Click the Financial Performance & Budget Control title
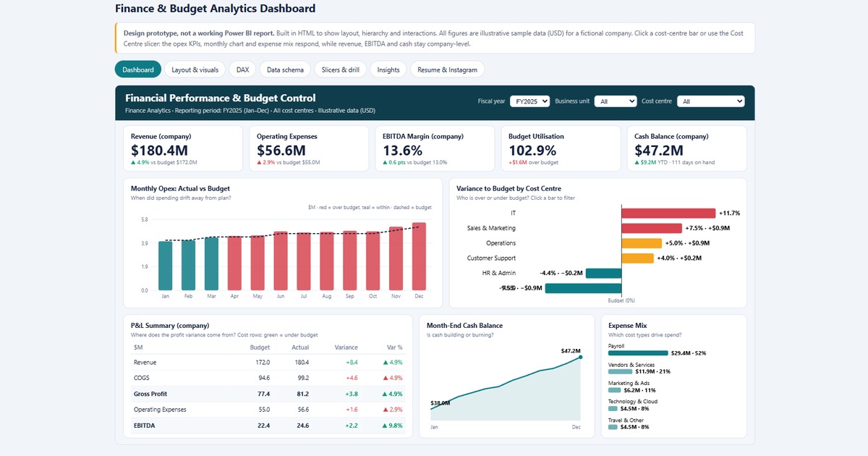868x456 pixels. click(x=221, y=98)
